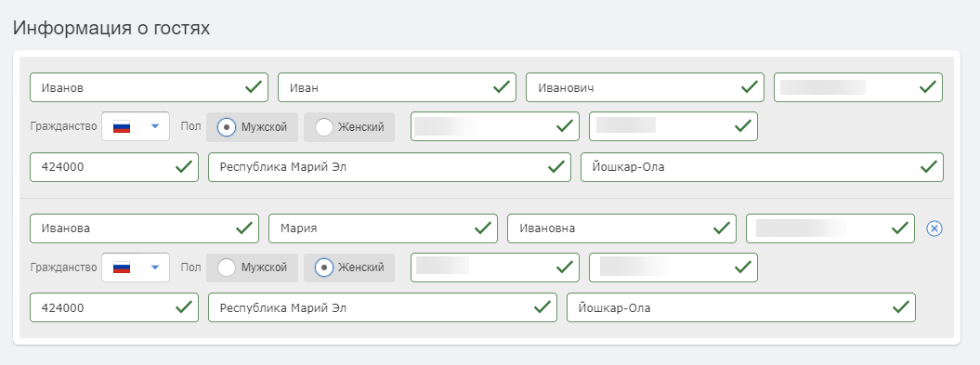
Task: Click the Russian flag for the first guest
Action: point(122,127)
